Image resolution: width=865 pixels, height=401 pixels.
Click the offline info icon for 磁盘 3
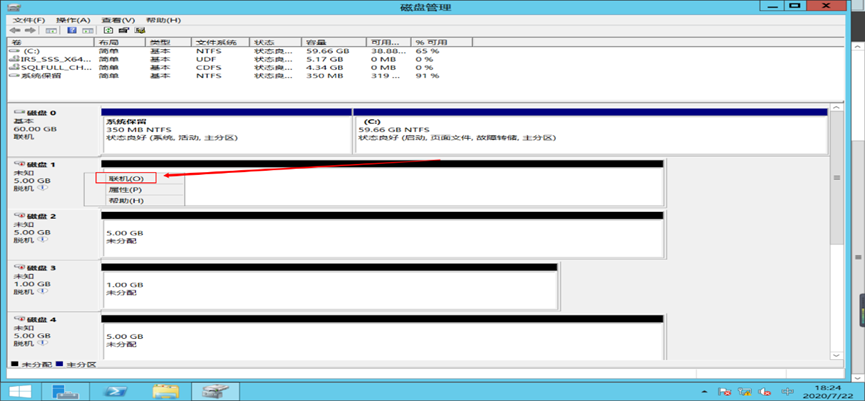pos(43,291)
